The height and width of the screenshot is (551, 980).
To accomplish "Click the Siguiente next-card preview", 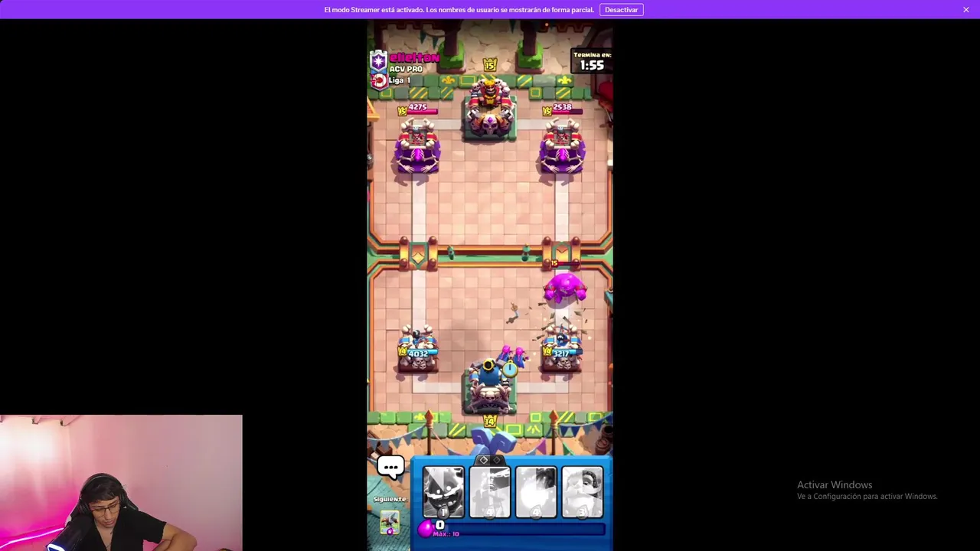I will point(390,521).
